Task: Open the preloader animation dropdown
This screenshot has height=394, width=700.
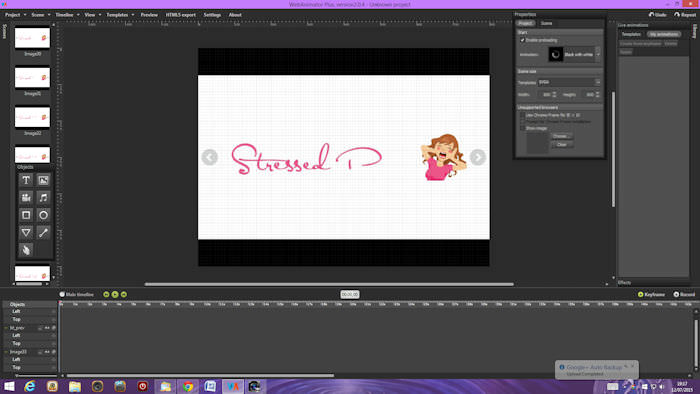Action: pyautogui.click(x=598, y=54)
